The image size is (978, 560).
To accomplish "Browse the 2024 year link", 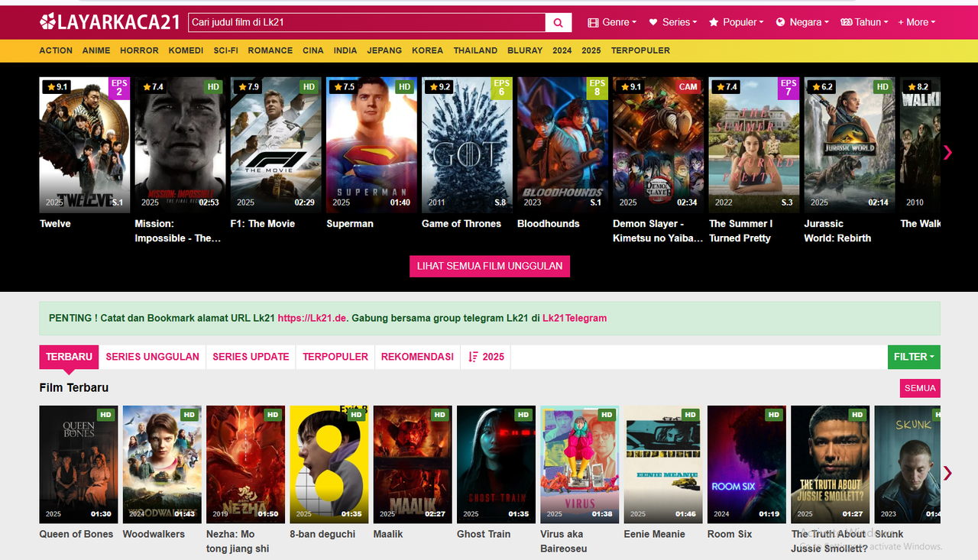I will pos(562,50).
